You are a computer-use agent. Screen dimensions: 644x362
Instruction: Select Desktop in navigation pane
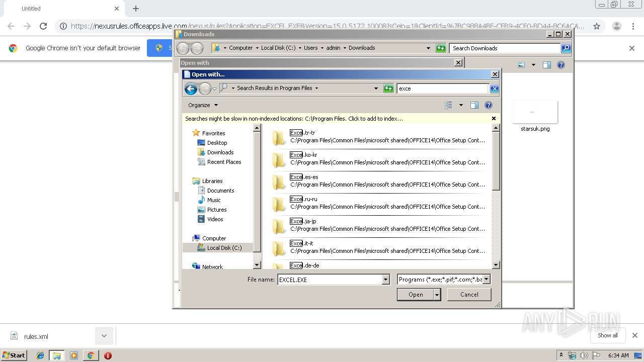(217, 143)
